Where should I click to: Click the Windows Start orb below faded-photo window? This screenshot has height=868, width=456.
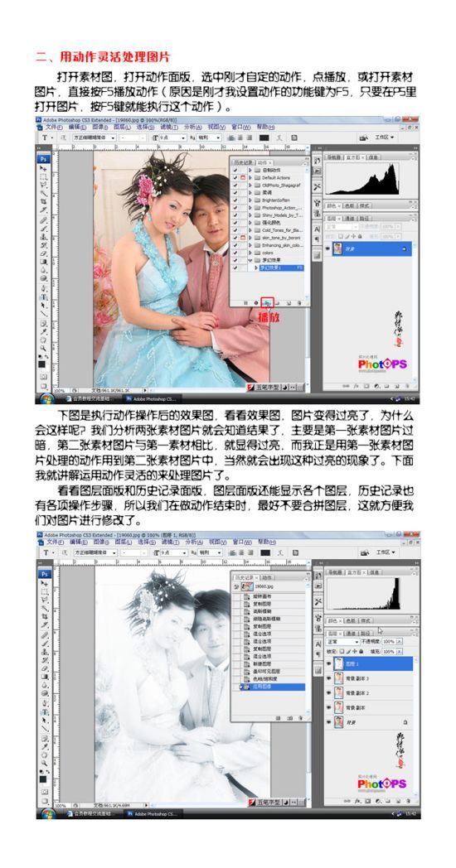coord(46,813)
